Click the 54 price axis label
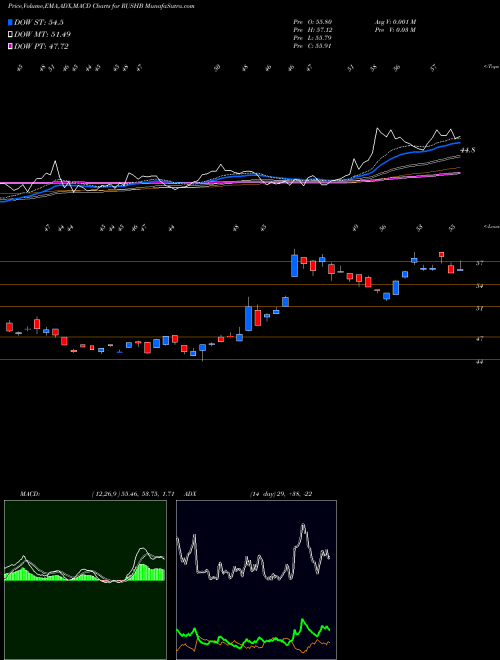This screenshot has width=500, height=660. tap(479, 286)
